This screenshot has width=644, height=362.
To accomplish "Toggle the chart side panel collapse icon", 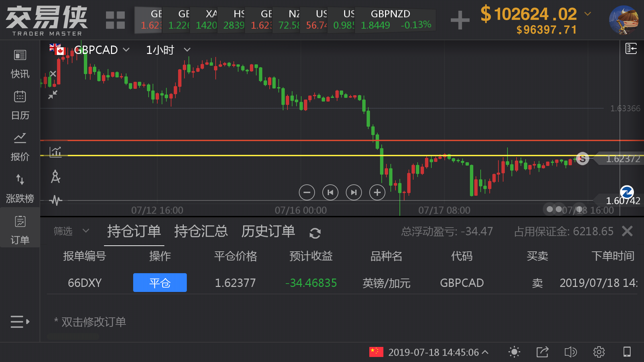I will [631, 49].
